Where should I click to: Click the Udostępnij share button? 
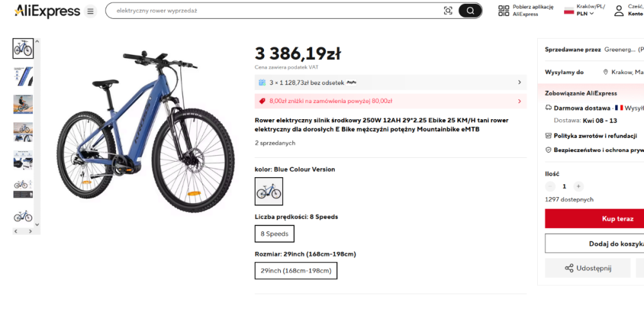tap(587, 268)
